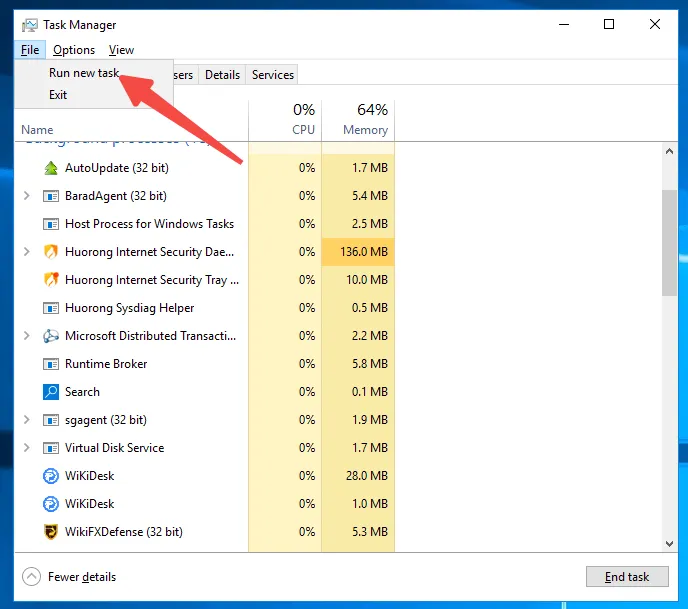The width and height of the screenshot is (688, 609).
Task: Expand the Microsoft Distributed Transaction group
Action: 27,336
